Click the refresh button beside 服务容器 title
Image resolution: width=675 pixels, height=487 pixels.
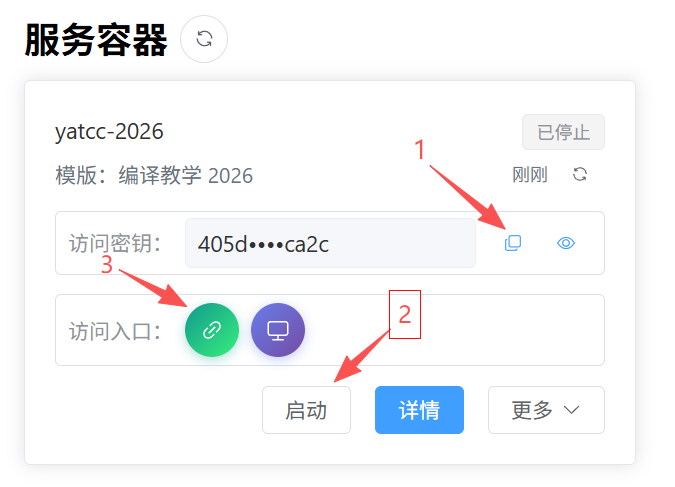204,39
